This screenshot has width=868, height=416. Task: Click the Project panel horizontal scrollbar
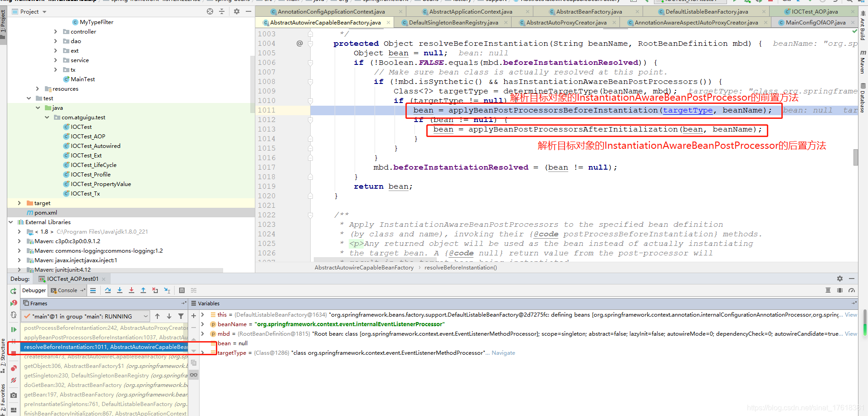click(x=115, y=270)
